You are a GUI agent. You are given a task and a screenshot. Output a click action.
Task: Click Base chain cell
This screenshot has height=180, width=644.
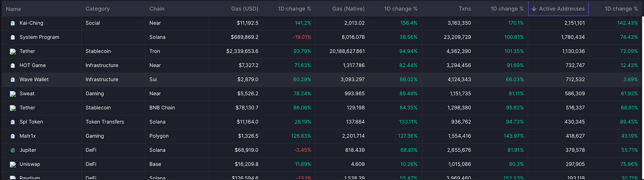click(156, 164)
